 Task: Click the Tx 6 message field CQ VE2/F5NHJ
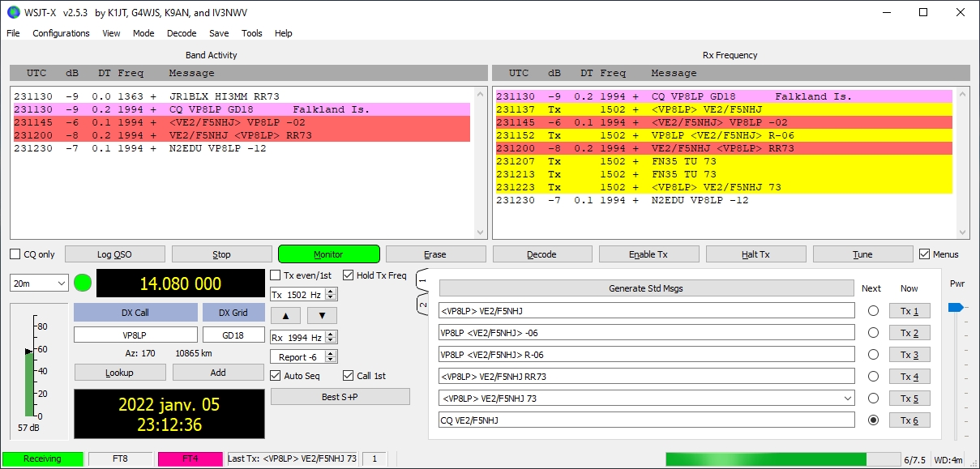(x=647, y=420)
